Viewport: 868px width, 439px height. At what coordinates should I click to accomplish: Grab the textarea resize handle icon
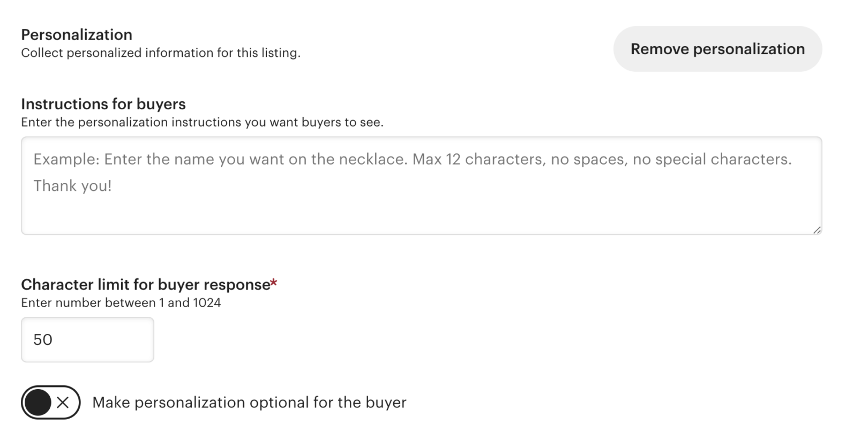click(817, 230)
